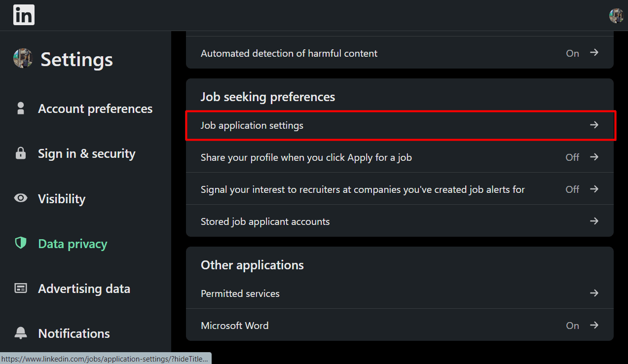Screen dimensions: 628x364
Task: Click the arrow on Stored job applicant accounts row
Action: point(594,221)
